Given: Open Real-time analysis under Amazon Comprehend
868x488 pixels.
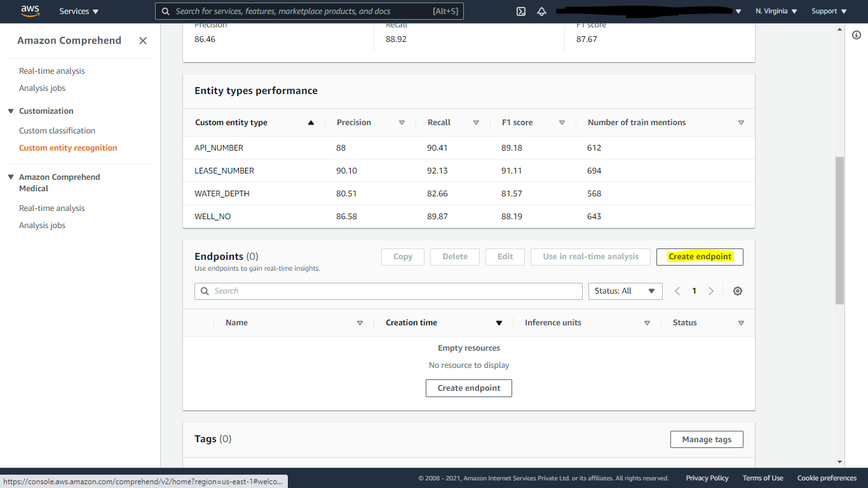Looking at the screenshot, I should click(x=52, y=71).
